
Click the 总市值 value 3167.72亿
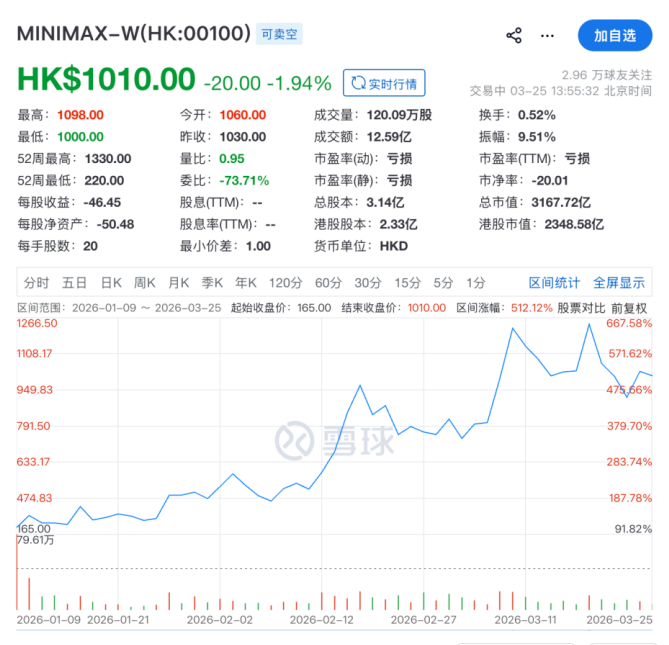pyautogui.click(x=561, y=202)
